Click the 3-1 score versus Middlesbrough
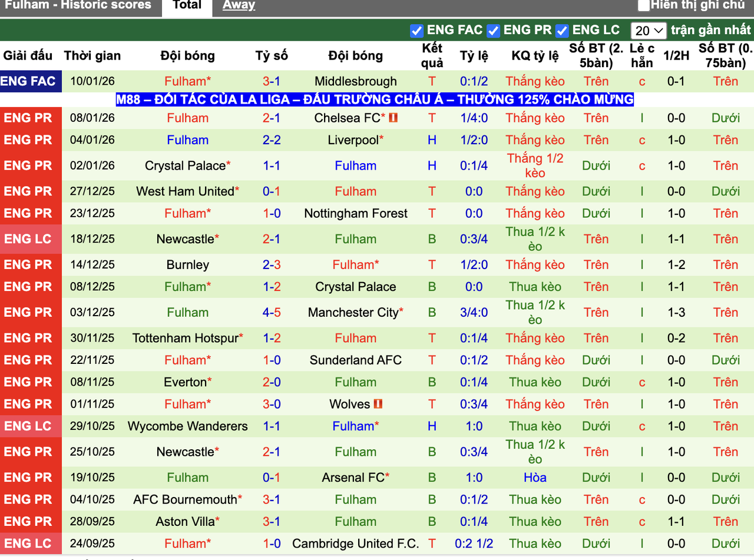 (272, 81)
